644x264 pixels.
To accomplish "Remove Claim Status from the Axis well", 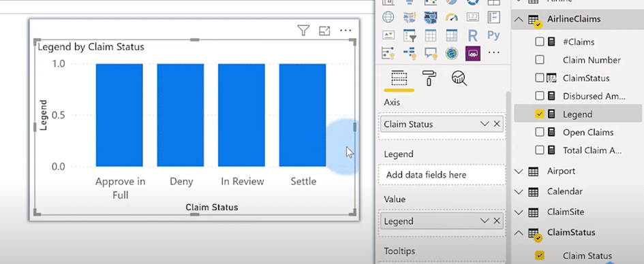I will pyautogui.click(x=497, y=125).
